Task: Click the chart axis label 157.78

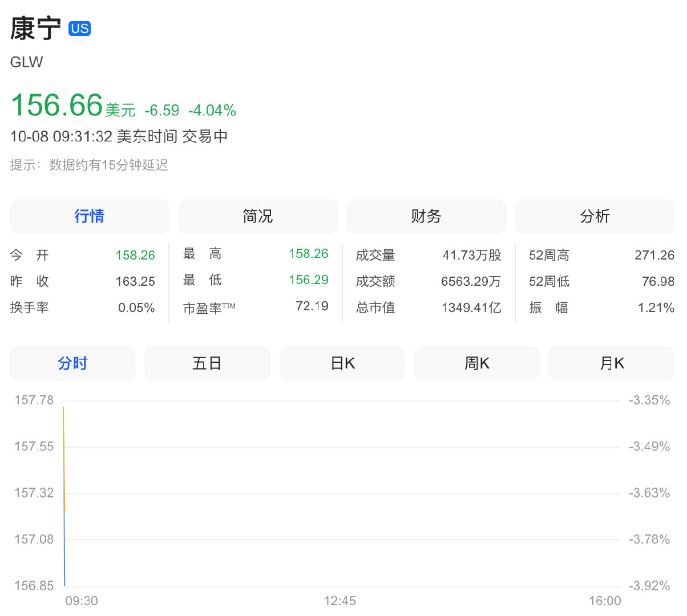Action: click(34, 400)
